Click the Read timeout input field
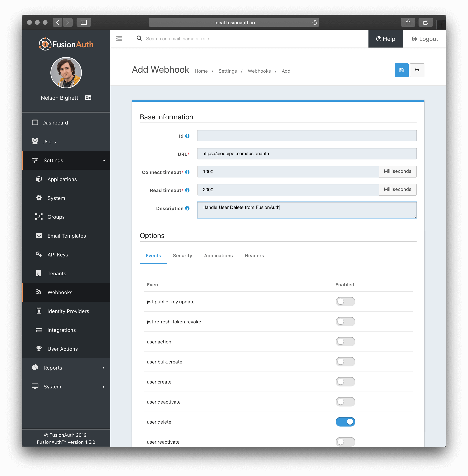 coord(288,189)
